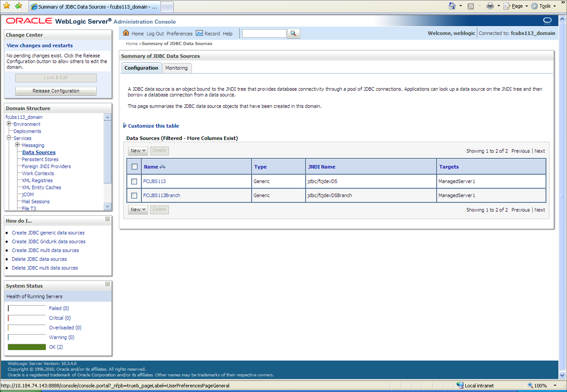Screen dimensions: 567x392
Task: Check the FCUBS113 data source checkbox
Action: (134, 182)
